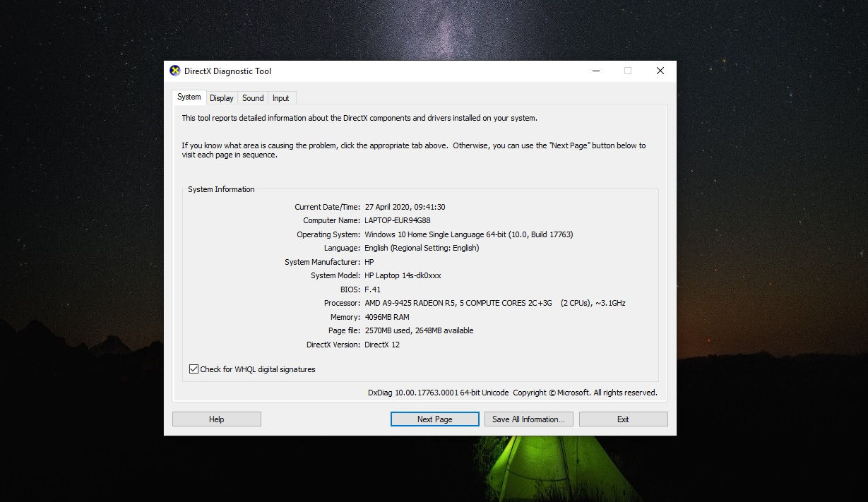868x502 pixels.
Task: Select the Input tab
Action: (x=280, y=98)
